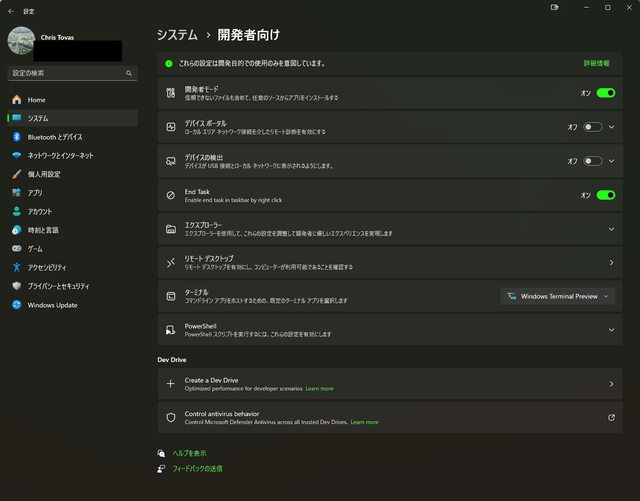Image resolution: width=640 pixels, height=501 pixels.
Task: Enable the デバイス ポータル toggle
Action: 592,127
